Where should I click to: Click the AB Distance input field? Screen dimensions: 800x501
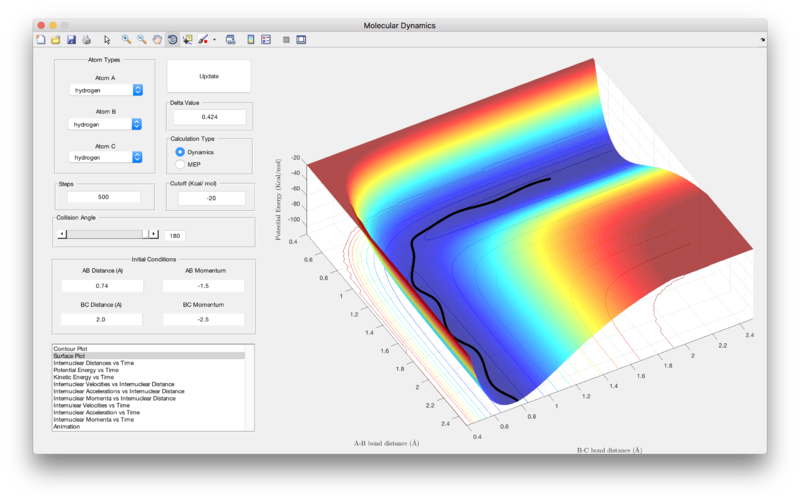click(x=102, y=286)
